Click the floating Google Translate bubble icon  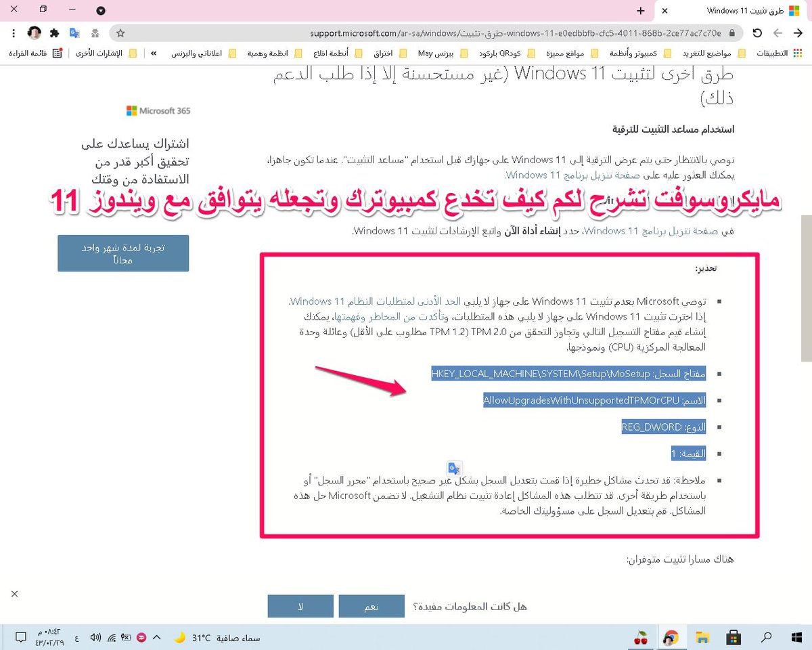pyautogui.click(x=454, y=469)
